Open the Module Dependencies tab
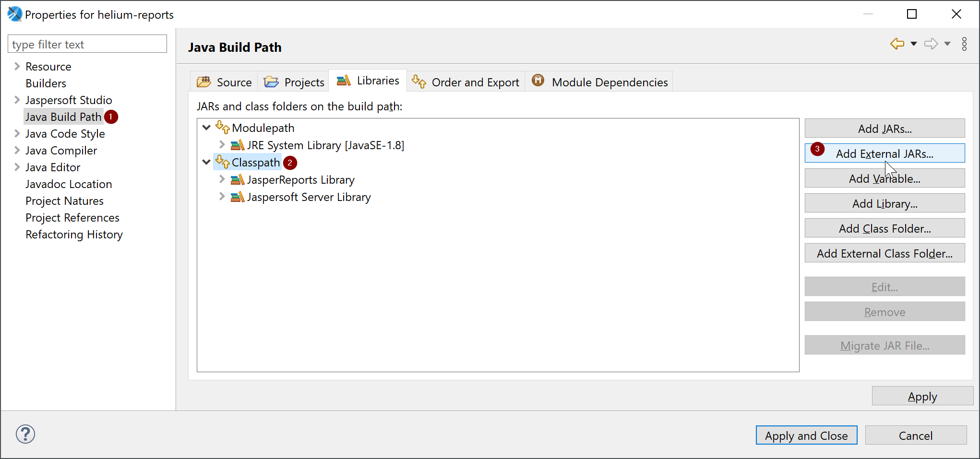This screenshot has width=980, height=459. pos(600,82)
